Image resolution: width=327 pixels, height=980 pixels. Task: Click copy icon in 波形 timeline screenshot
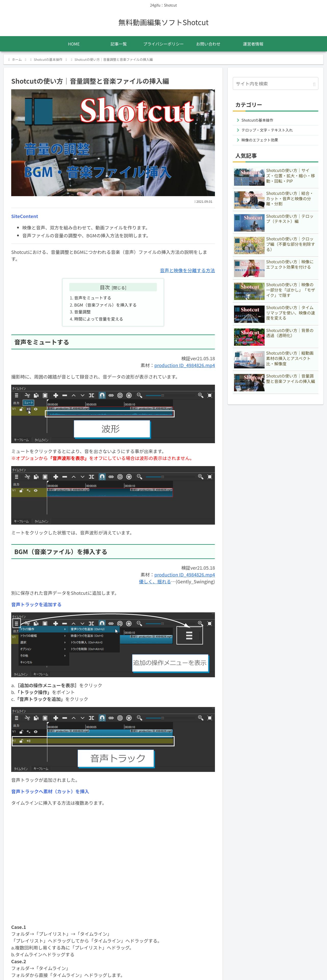(36, 395)
